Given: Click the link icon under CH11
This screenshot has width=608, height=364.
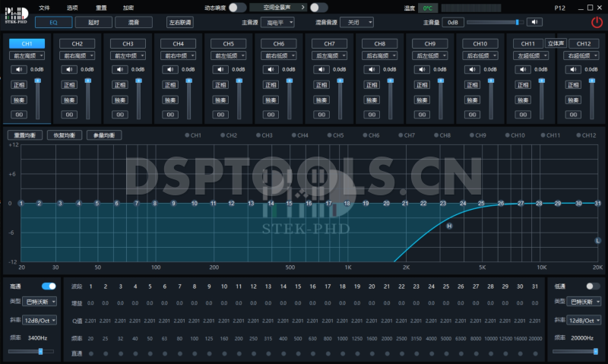Looking at the screenshot, I should 523,114.
